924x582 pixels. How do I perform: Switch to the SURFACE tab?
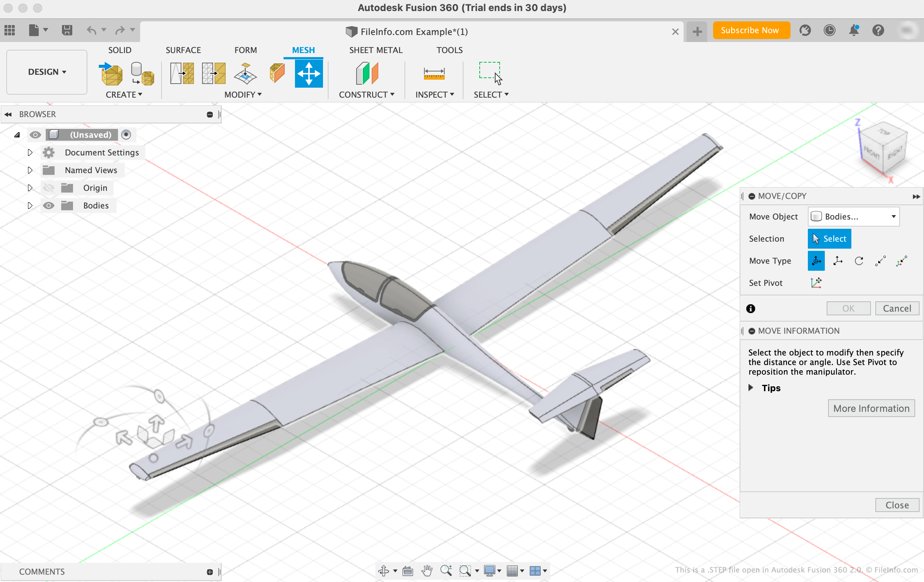point(183,50)
